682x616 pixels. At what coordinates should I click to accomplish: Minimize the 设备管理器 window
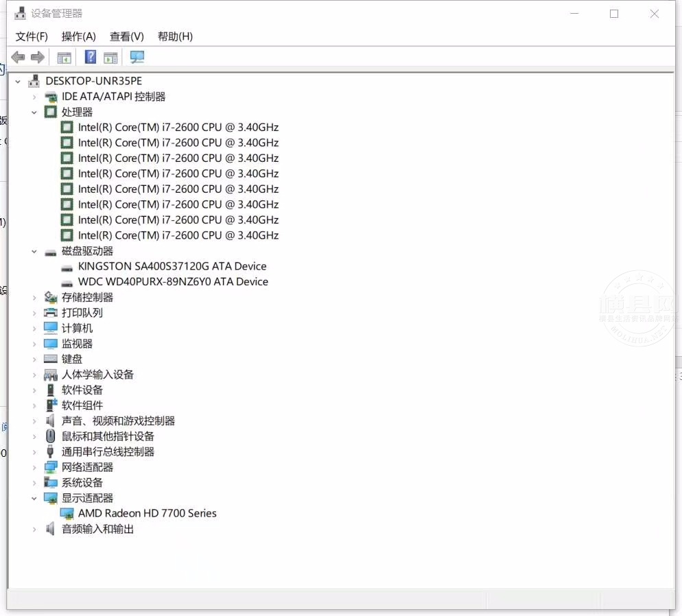tap(574, 14)
